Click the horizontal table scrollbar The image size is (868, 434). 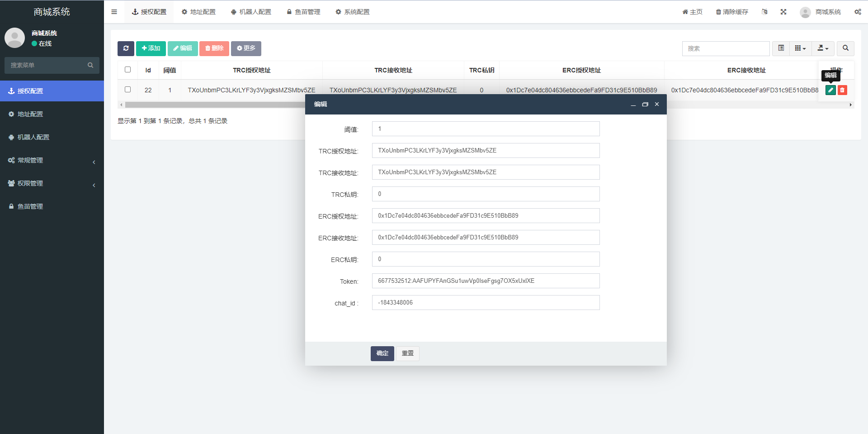212,105
